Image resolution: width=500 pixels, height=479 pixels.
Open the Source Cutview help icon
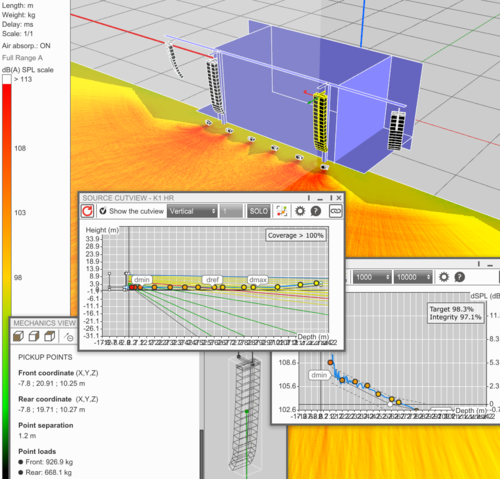316,211
